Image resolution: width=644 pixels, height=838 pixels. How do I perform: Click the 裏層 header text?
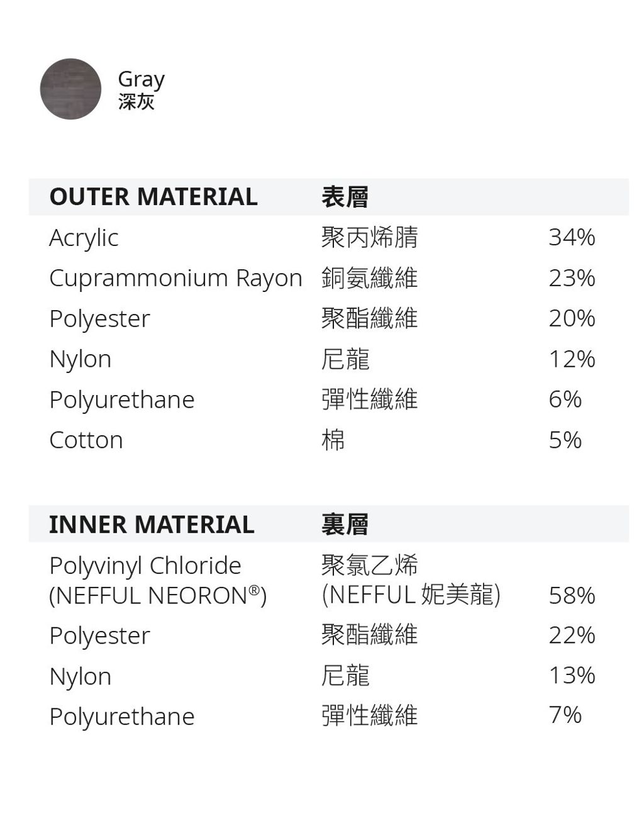(x=345, y=525)
